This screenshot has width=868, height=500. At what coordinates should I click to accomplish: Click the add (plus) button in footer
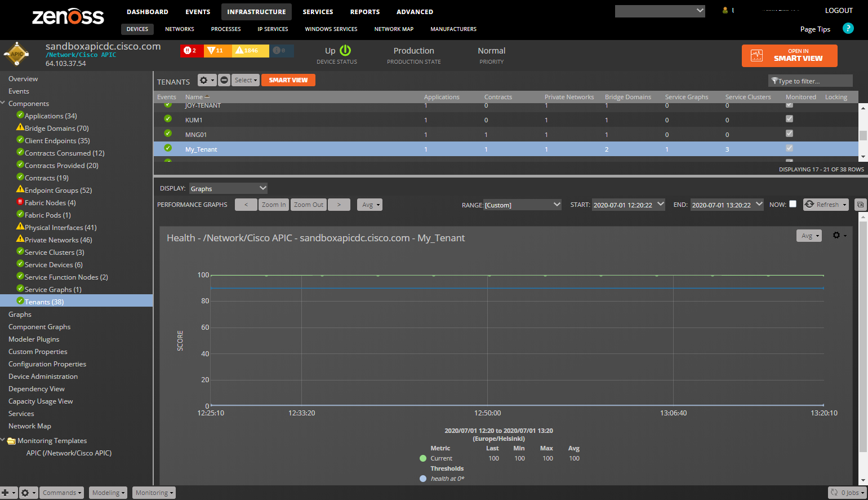pos(8,493)
